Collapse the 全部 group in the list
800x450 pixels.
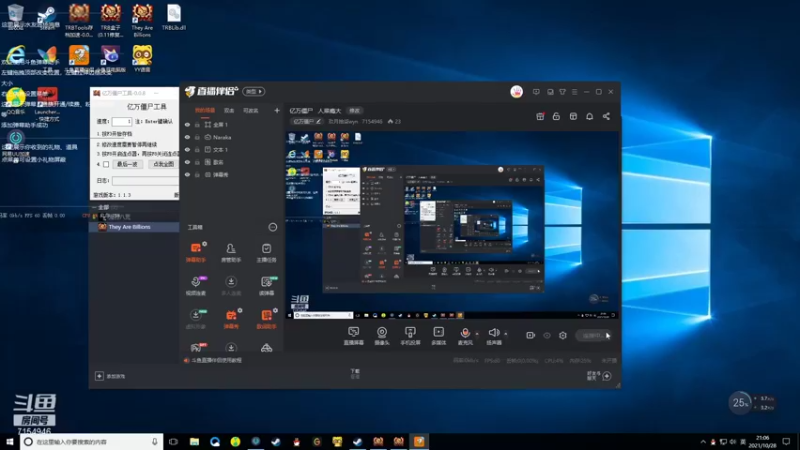click(x=94, y=207)
